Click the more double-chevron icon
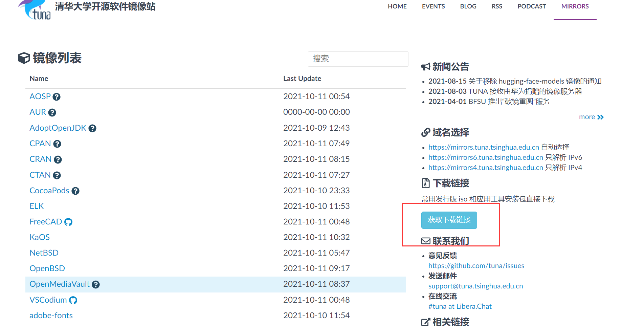Image resolution: width=644 pixels, height=326 pixels. (600, 117)
